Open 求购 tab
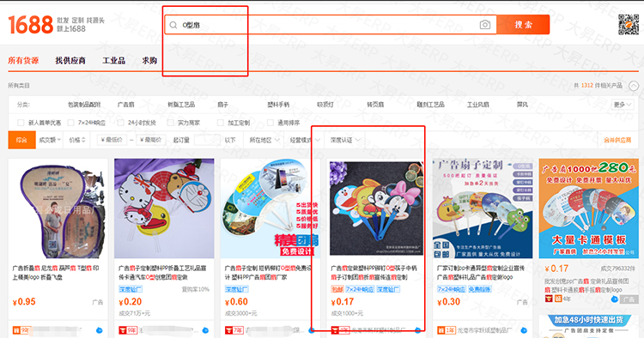 [149, 60]
